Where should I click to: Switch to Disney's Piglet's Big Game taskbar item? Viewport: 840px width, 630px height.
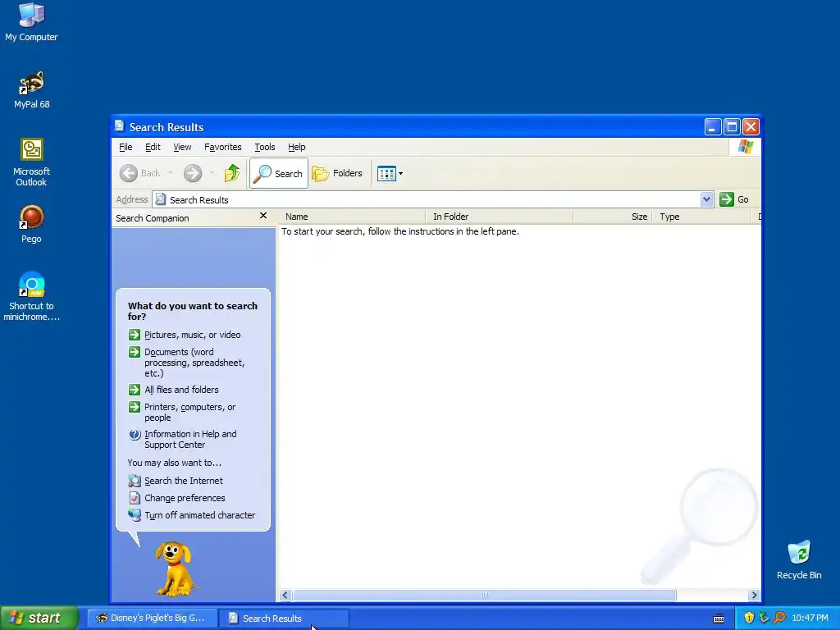pos(152,618)
